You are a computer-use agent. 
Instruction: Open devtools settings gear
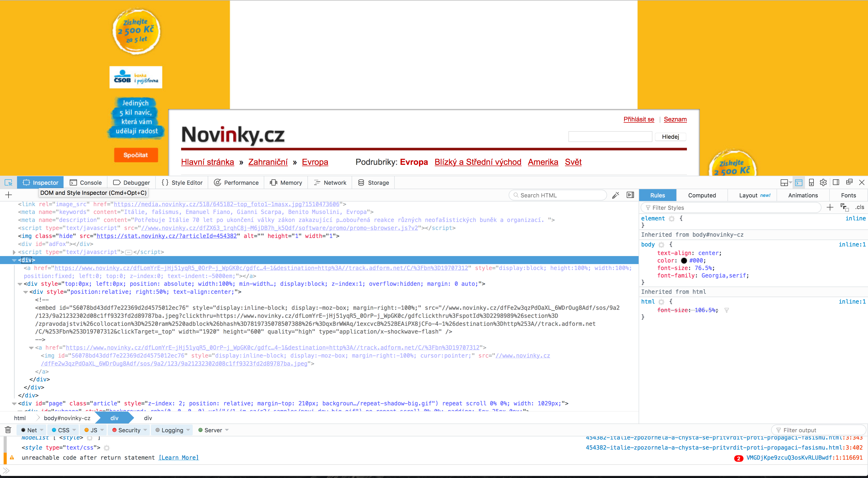pyautogui.click(x=823, y=182)
